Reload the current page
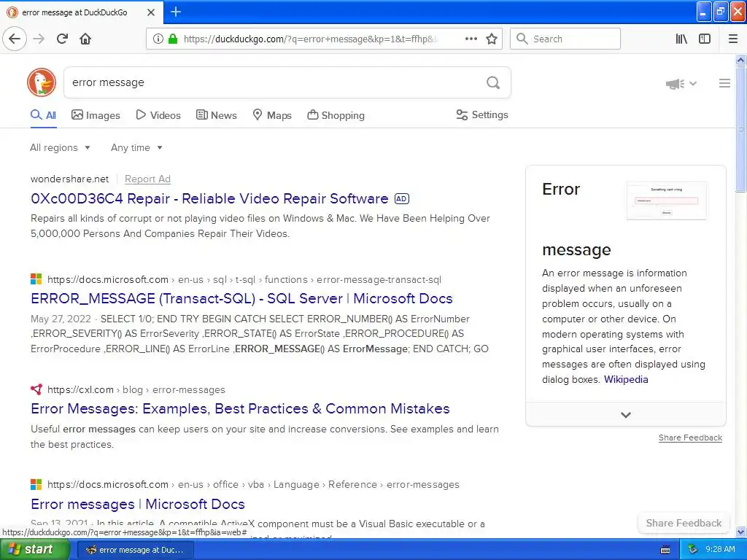This screenshot has width=747, height=560. pos(62,39)
